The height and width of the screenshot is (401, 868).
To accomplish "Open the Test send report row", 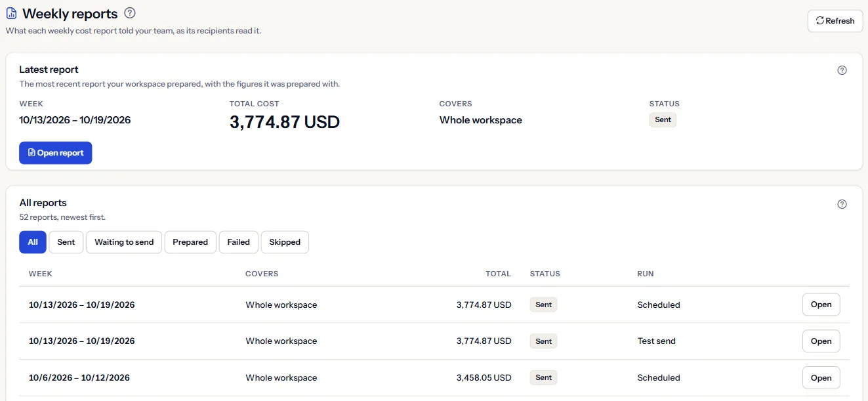I will [x=821, y=341].
